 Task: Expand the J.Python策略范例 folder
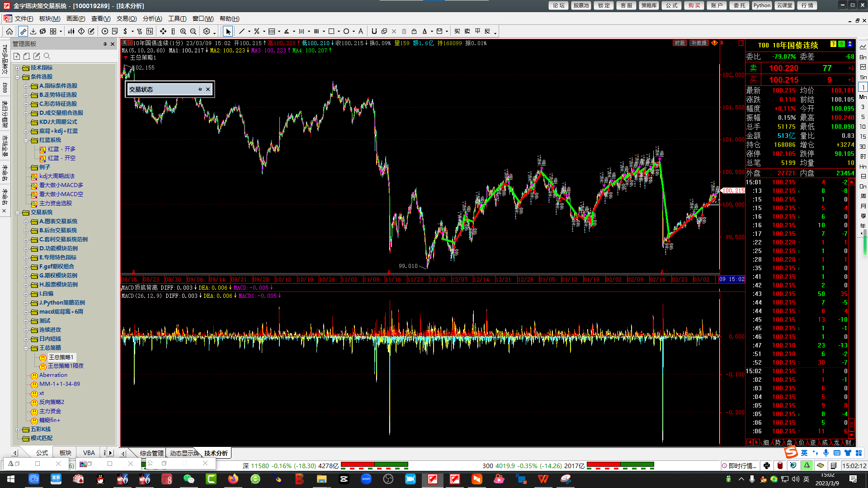(26, 303)
